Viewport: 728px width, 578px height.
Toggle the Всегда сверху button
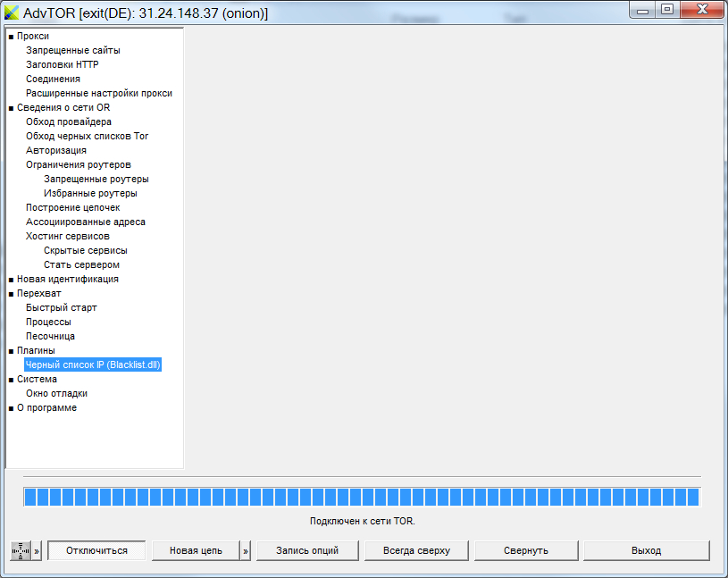coord(416,550)
